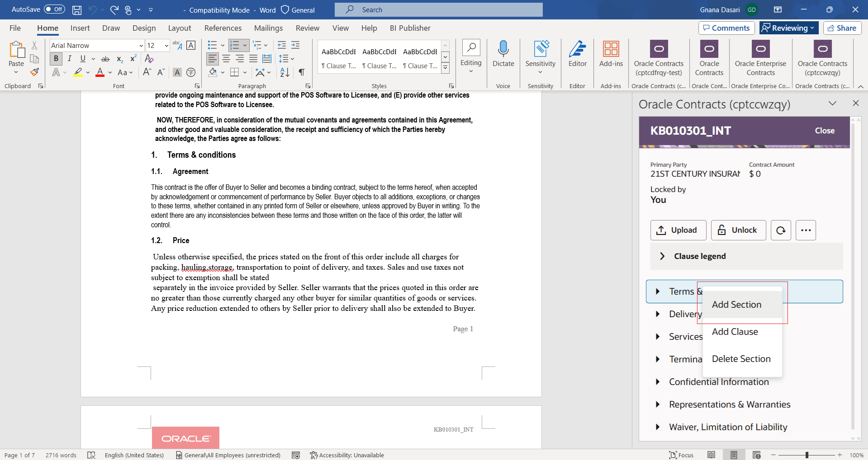Click the Share button

click(842, 28)
